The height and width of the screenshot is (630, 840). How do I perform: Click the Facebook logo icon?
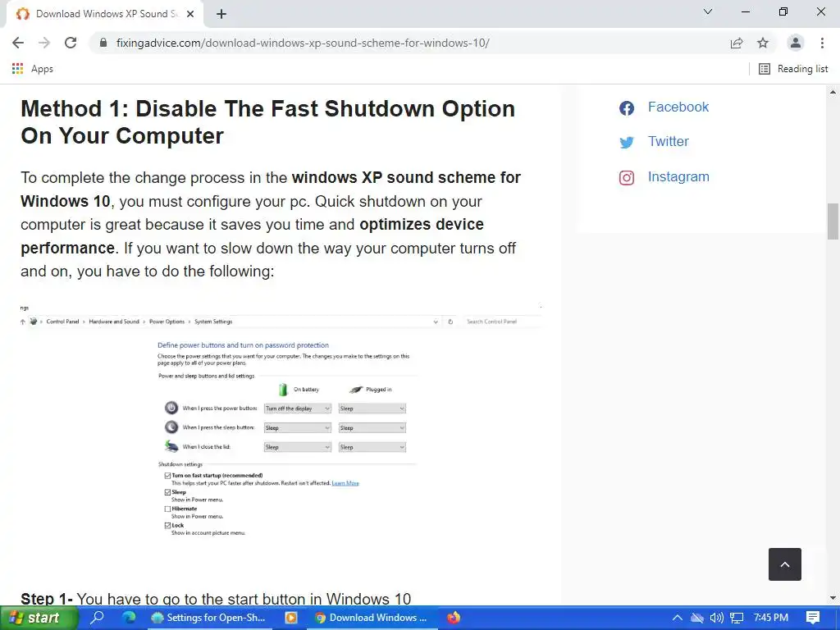(x=627, y=108)
